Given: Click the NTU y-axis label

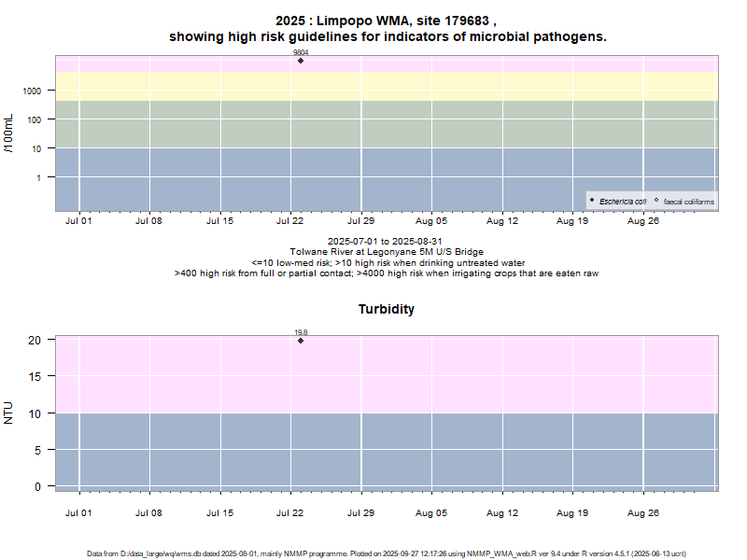Looking at the screenshot, I should [x=9, y=413].
